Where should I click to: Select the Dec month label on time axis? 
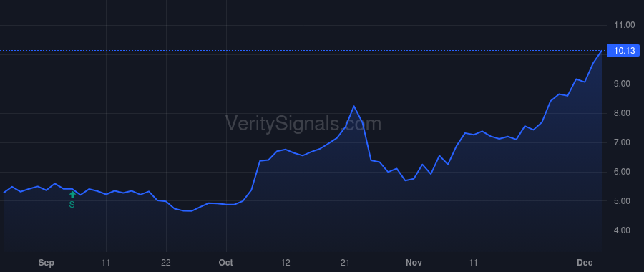[584, 263]
